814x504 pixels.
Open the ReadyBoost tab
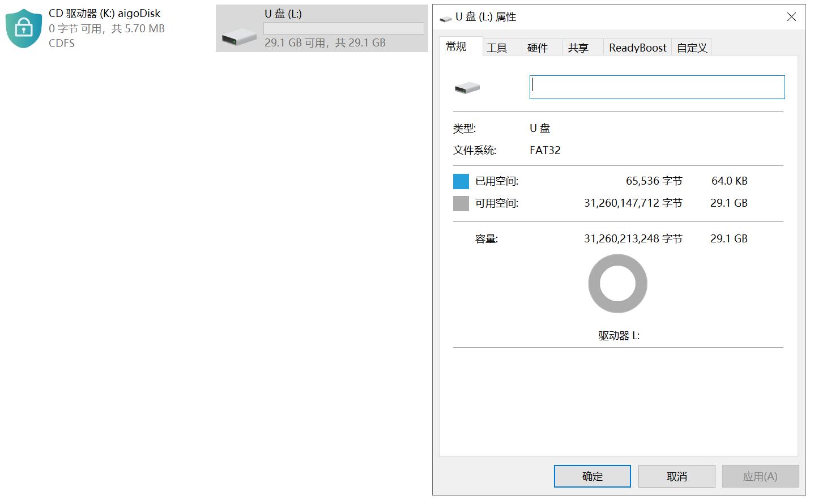pos(637,48)
